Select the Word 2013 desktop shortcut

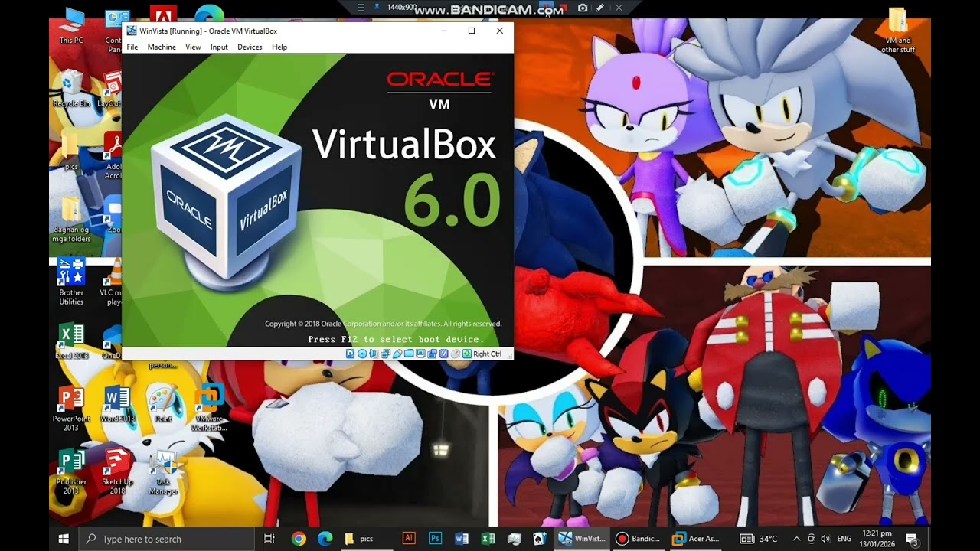117,404
